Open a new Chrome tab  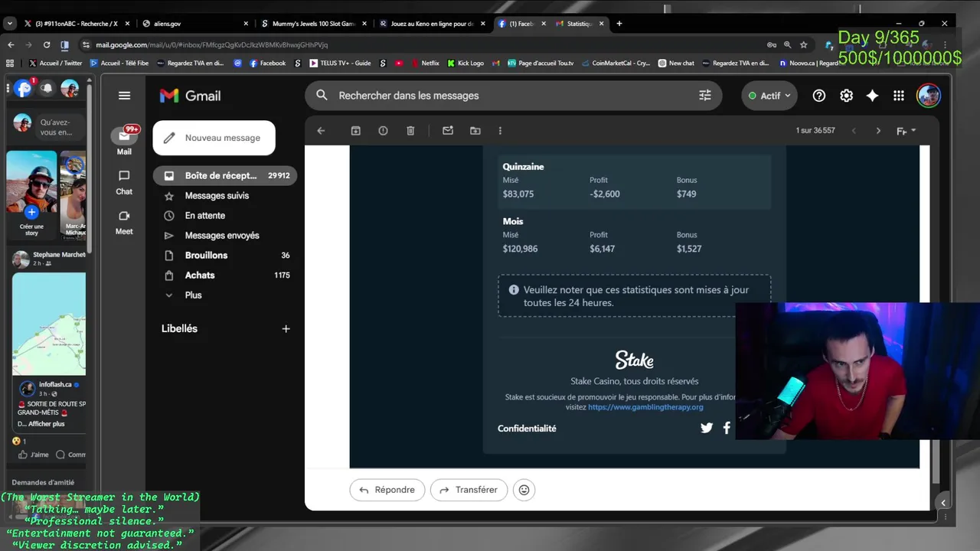(619, 24)
